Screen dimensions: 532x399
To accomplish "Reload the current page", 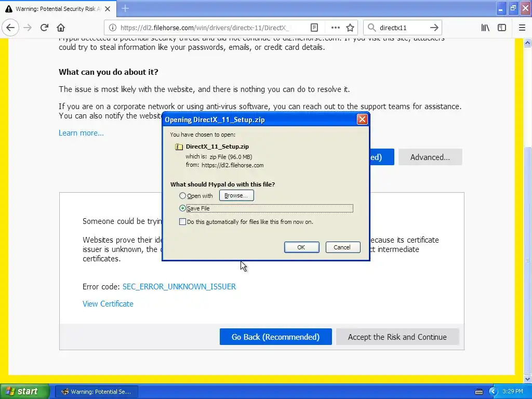I will 44,28.
